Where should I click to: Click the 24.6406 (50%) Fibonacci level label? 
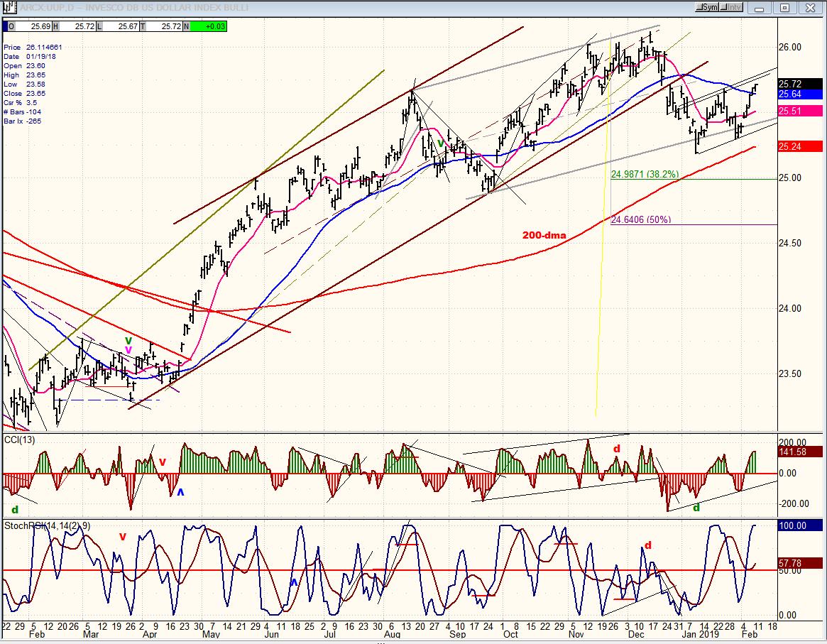coord(640,219)
